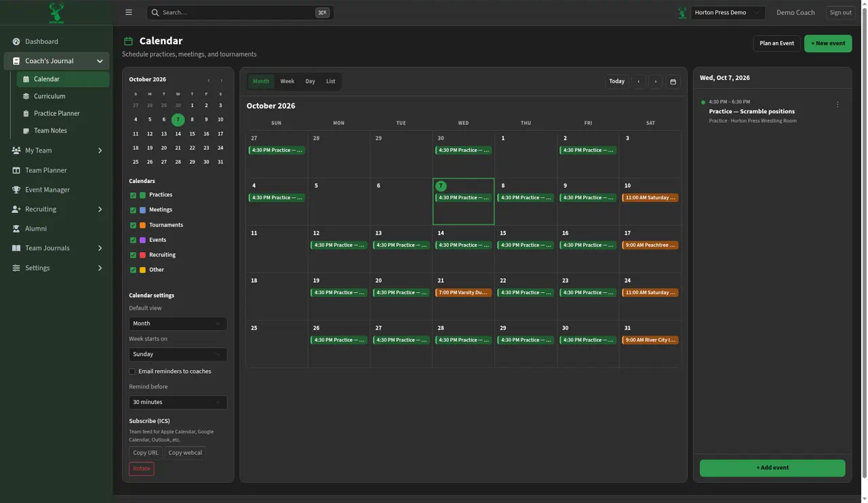Uncheck the Events calendar
This screenshot has width=868, height=503.
tap(133, 240)
